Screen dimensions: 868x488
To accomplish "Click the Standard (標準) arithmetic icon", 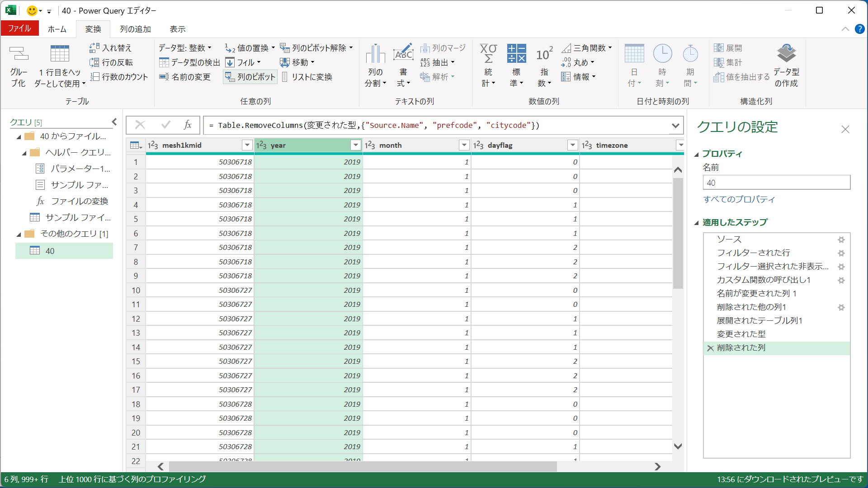I will (516, 54).
